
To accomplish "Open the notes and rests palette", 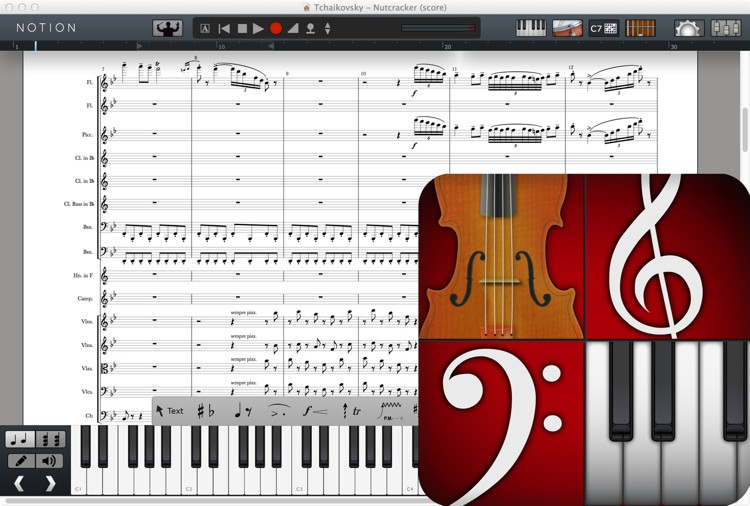I will (x=242, y=411).
